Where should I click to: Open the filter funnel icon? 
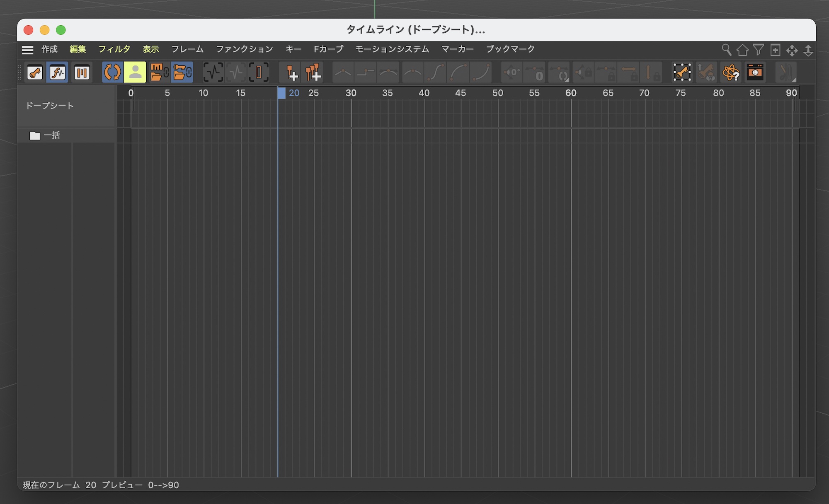758,50
